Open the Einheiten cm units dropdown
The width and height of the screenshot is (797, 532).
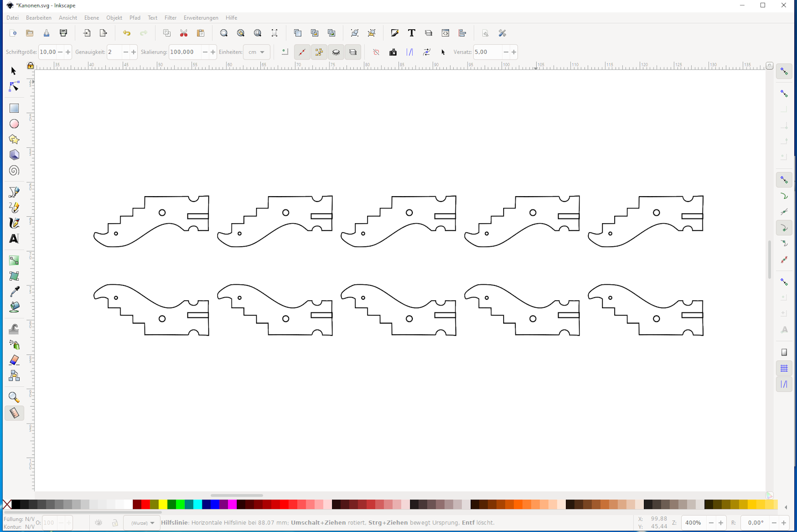257,52
